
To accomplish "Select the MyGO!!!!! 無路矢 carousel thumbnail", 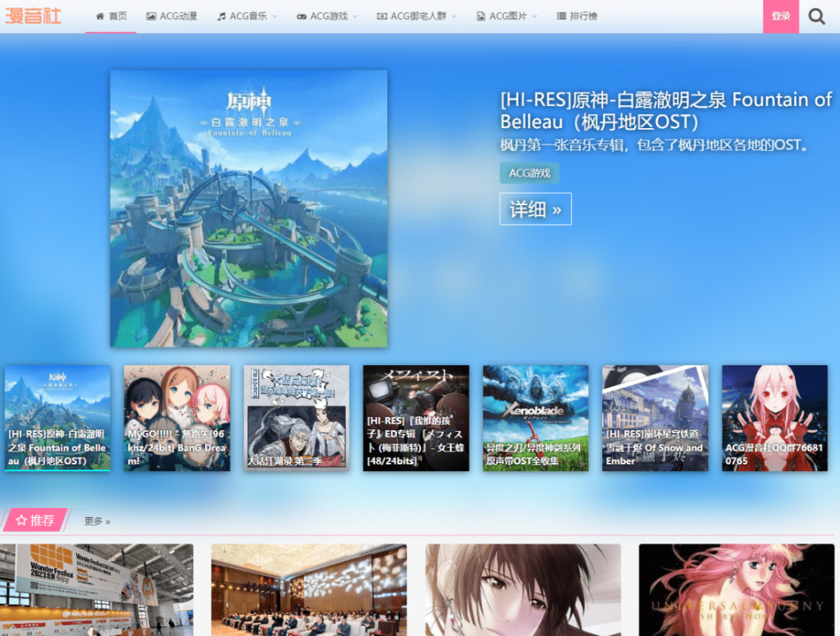I will (176, 418).
